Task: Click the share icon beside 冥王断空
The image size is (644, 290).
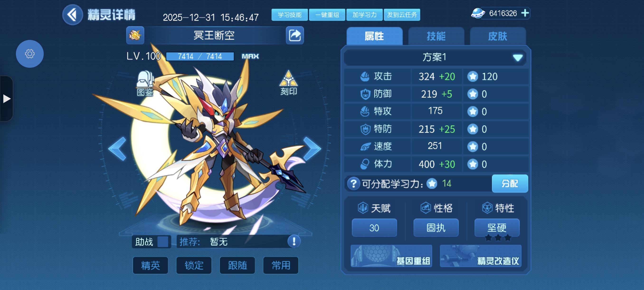Action: 295,35
